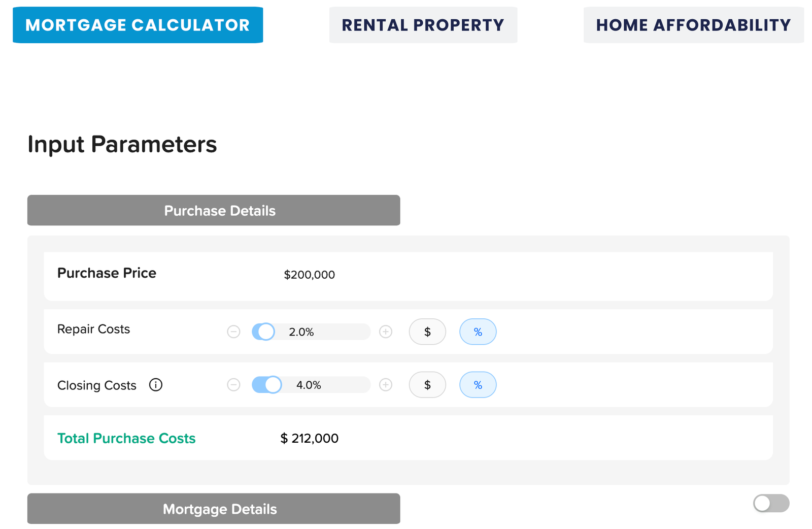This screenshot has width=812, height=529.
Task: Open the Input Parameters section heading
Action: [x=122, y=145]
